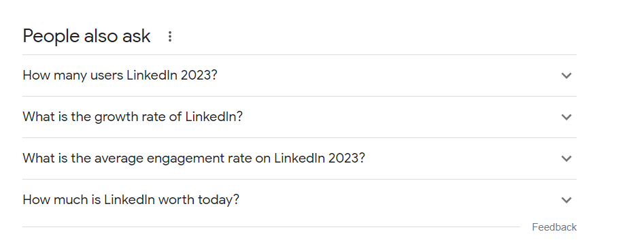Click the chevron icon for How much is LinkedIn worth
The height and width of the screenshot is (251, 644).
(566, 200)
